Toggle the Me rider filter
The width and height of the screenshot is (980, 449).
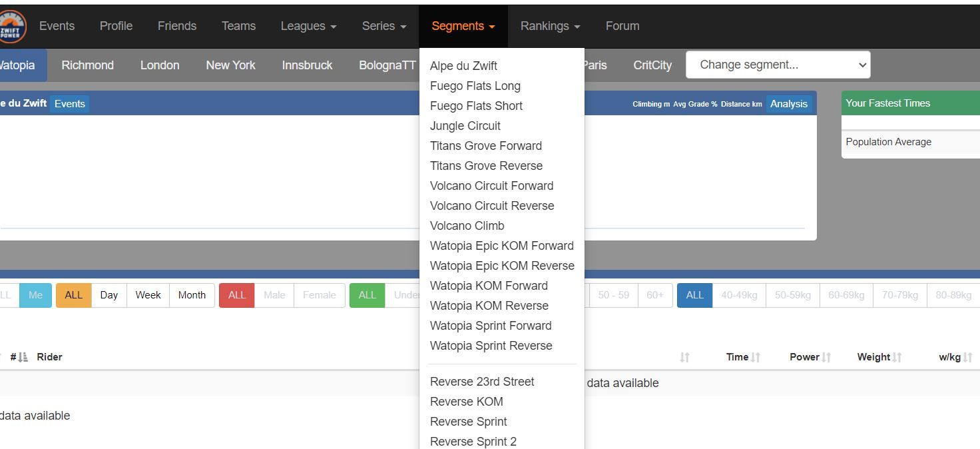35,295
